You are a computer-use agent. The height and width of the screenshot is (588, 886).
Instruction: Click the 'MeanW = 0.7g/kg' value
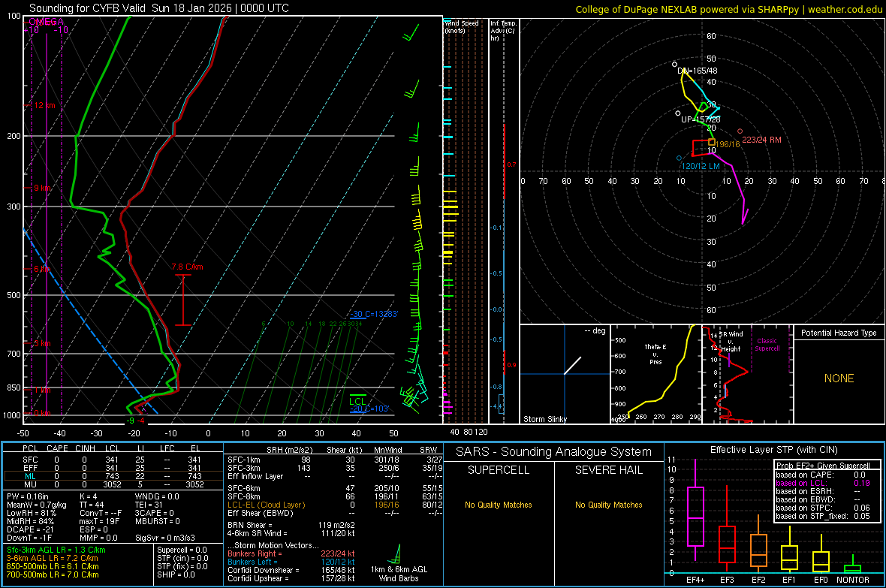pos(36,505)
